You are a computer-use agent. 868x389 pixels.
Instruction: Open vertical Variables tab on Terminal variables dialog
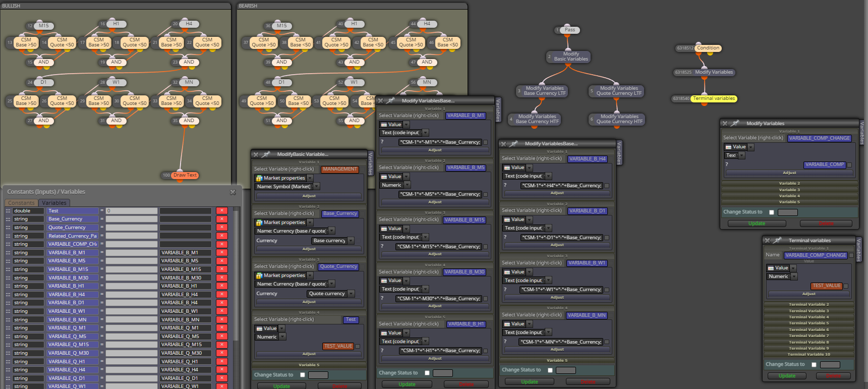tap(858, 250)
